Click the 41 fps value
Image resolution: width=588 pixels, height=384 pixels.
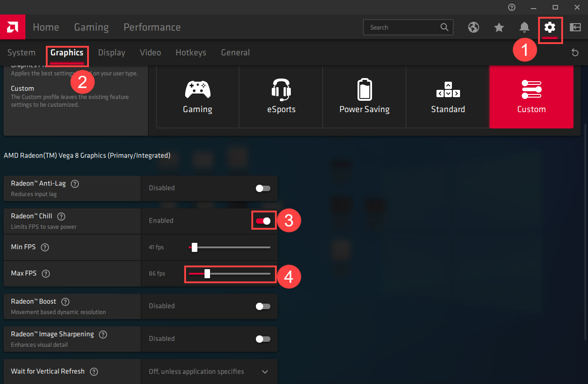(156, 247)
